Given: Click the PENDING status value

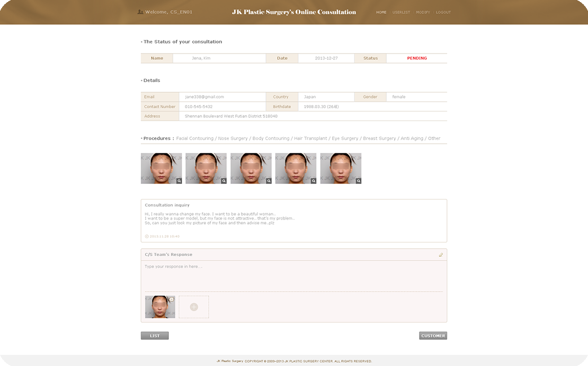Looking at the screenshot, I should pyautogui.click(x=417, y=58).
